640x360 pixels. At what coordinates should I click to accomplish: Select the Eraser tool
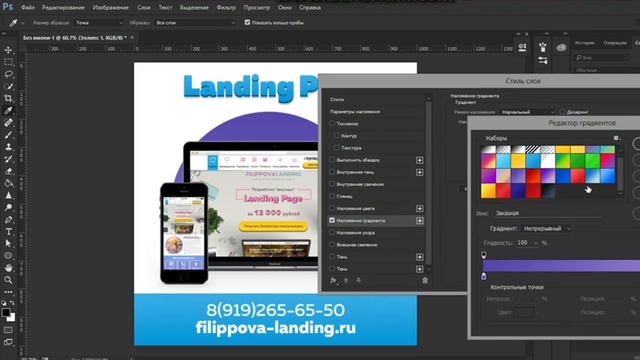pyautogui.click(x=8, y=171)
